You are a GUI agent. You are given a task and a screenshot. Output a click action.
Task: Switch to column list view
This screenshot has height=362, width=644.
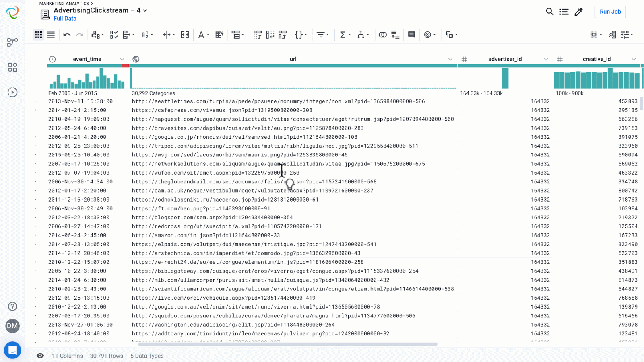[51, 35]
